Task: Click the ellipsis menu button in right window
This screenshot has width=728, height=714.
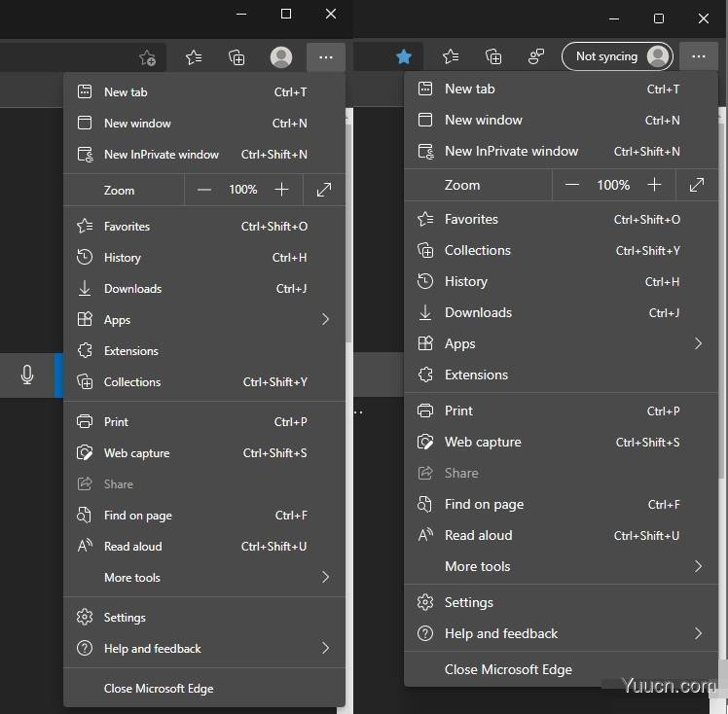Action: 699,56
